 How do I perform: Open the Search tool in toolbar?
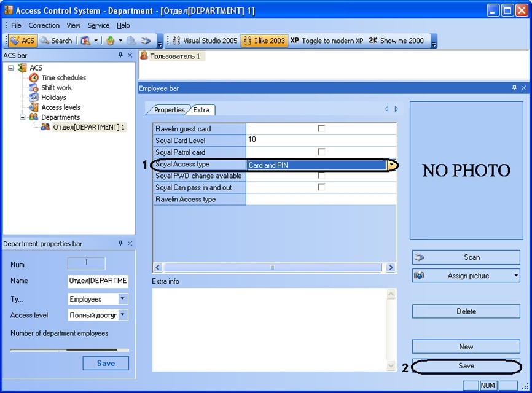tap(56, 41)
